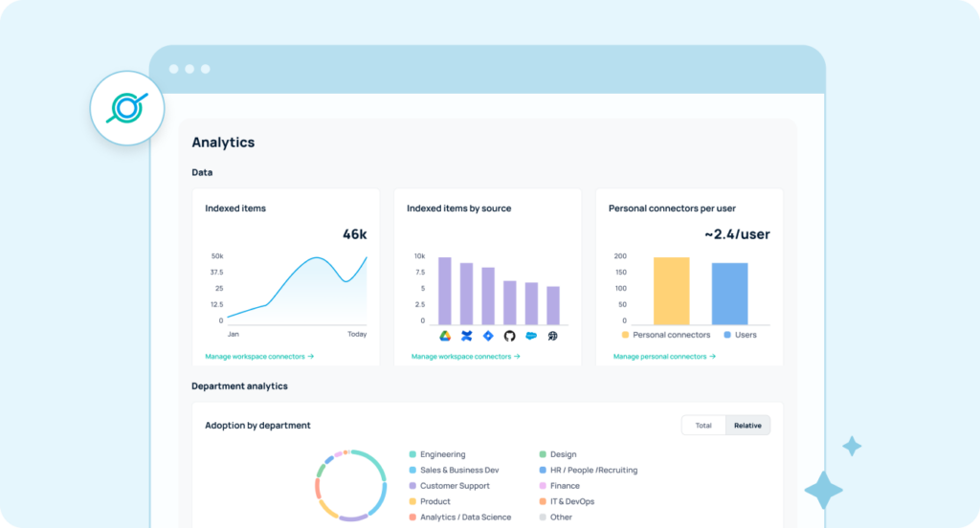Select the Customer Support legend entry
Screen dimensions: 980x528
pos(455,486)
